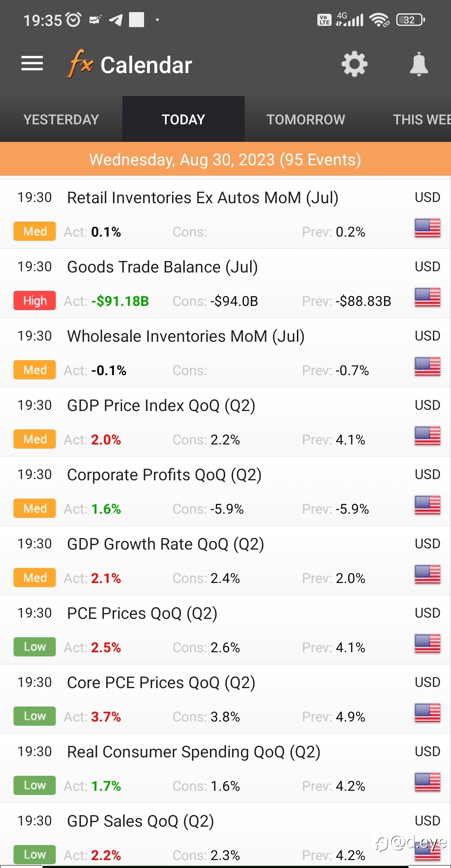The width and height of the screenshot is (451, 868).
Task: Tap the fx Calendar logo
Action: [x=130, y=65]
